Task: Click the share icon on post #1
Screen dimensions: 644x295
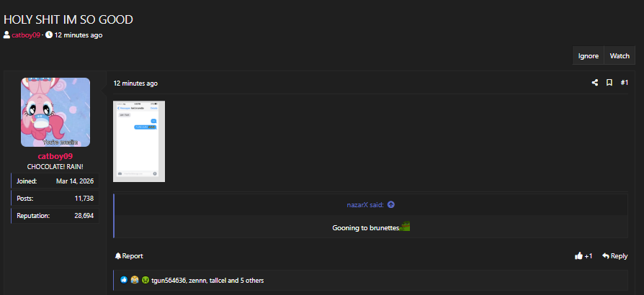Action: [594, 83]
